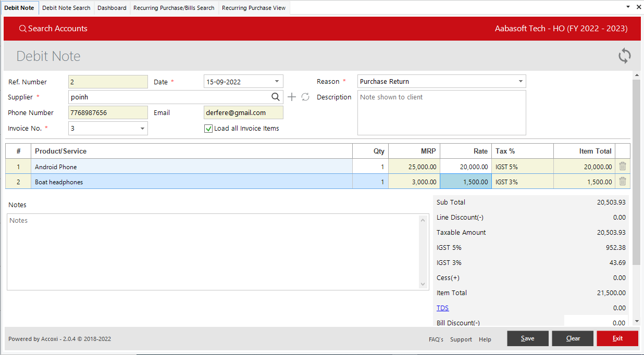The height and width of the screenshot is (355, 644).
Task: Click the Phone Number field
Action: (x=108, y=112)
